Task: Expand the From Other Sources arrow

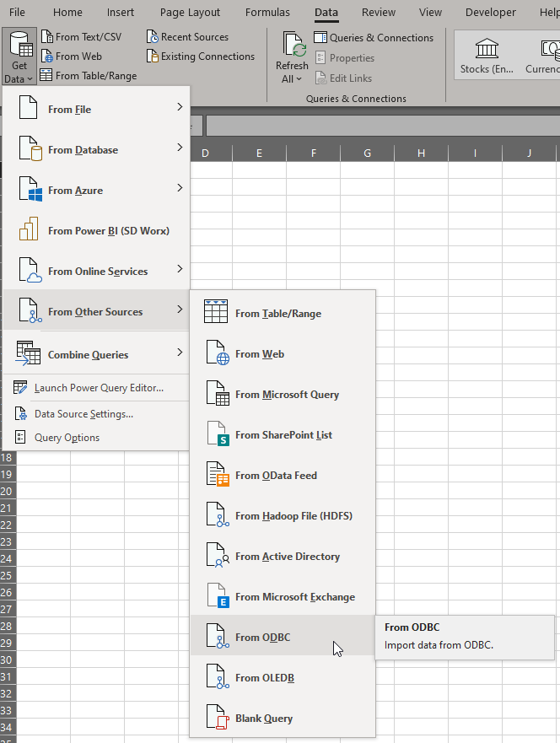Action: click(x=180, y=310)
